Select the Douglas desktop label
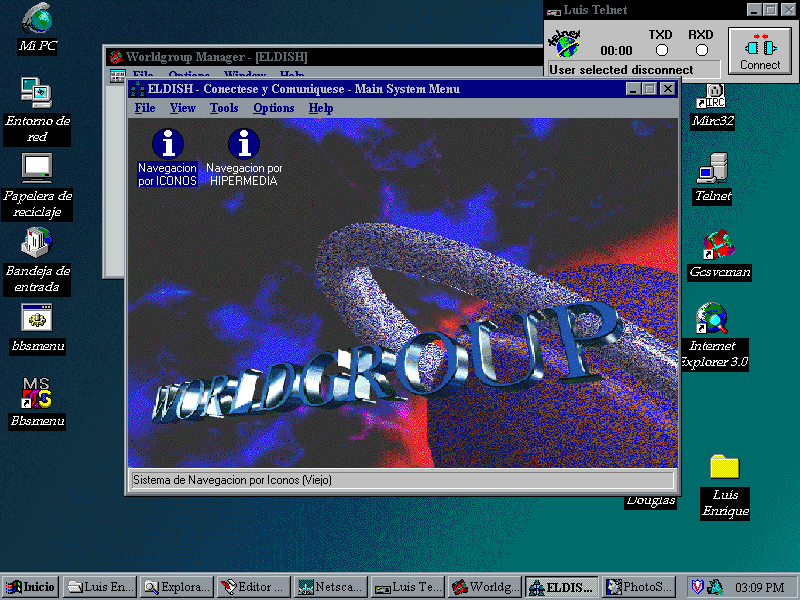The height and width of the screenshot is (600, 800). (651, 501)
